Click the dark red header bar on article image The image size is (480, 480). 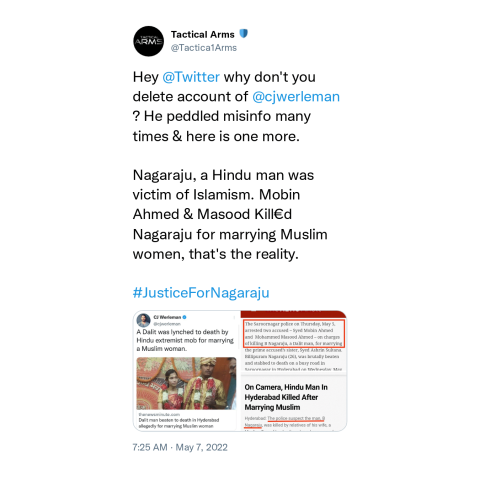click(x=294, y=314)
